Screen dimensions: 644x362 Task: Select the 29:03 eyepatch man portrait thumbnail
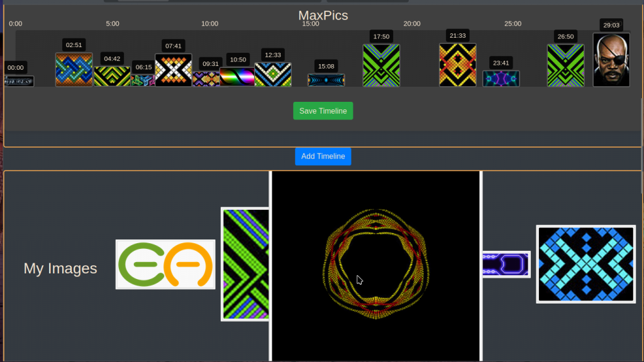(x=611, y=60)
